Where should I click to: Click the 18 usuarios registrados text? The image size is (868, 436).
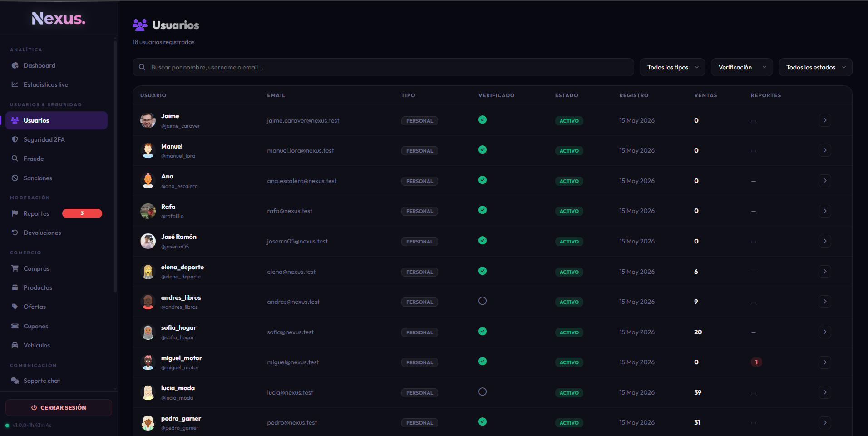coord(163,42)
